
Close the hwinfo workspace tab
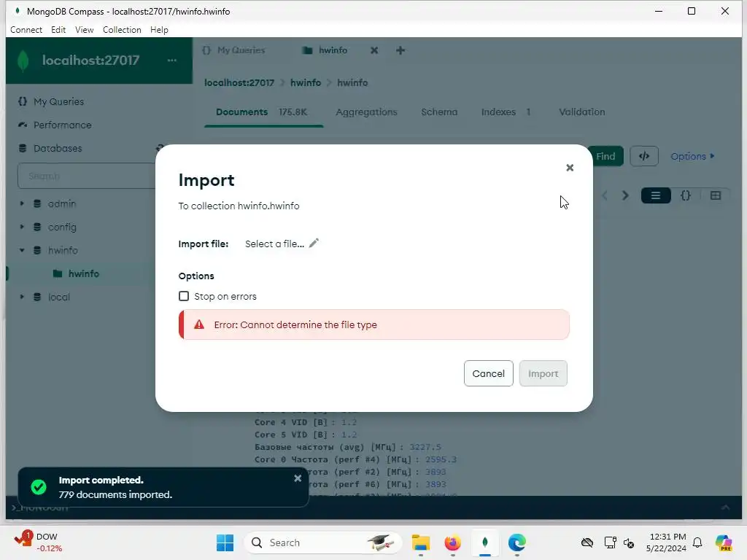pos(374,50)
